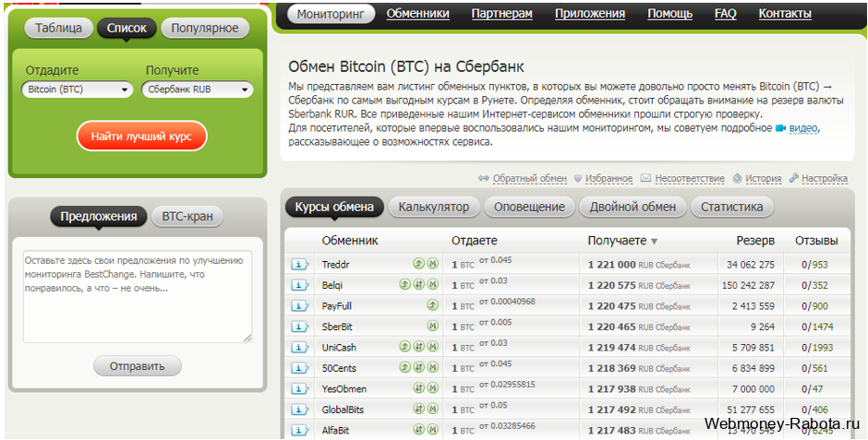Image resolution: width=868 pixels, height=440 pixels.
Task: Sort by Получаете column arrow
Action: pos(655,242)
